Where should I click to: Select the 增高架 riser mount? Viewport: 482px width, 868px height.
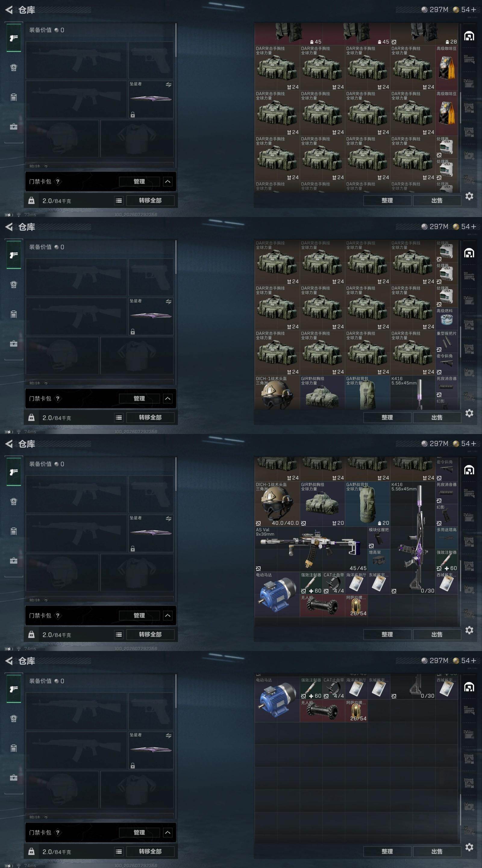coord(379,560)
